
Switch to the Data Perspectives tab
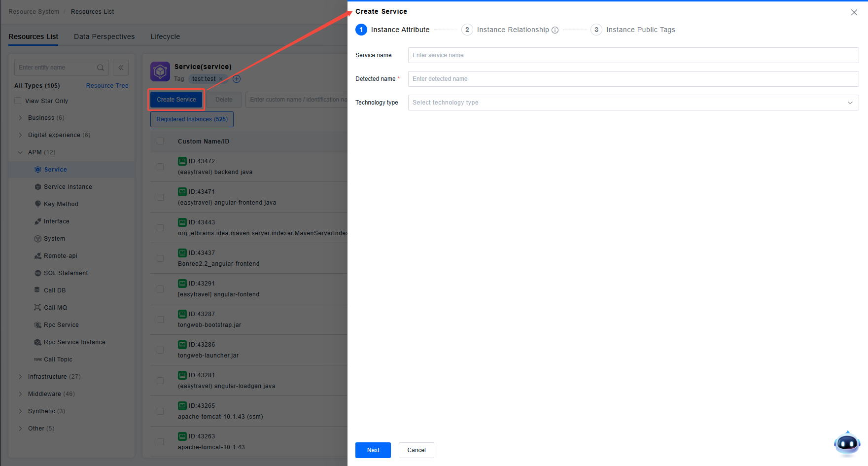coord(104,36)
